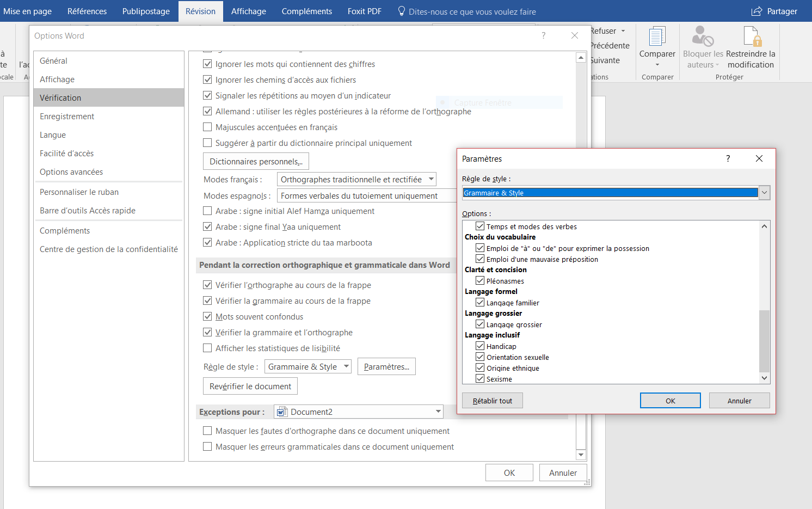Click the Bloquer les auteurs icon

click(x=703, y=36)
